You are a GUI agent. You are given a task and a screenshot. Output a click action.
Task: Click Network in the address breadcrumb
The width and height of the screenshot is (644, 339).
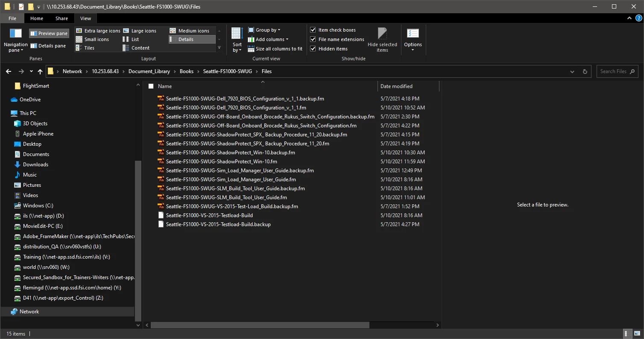click(x=72, y=71)
